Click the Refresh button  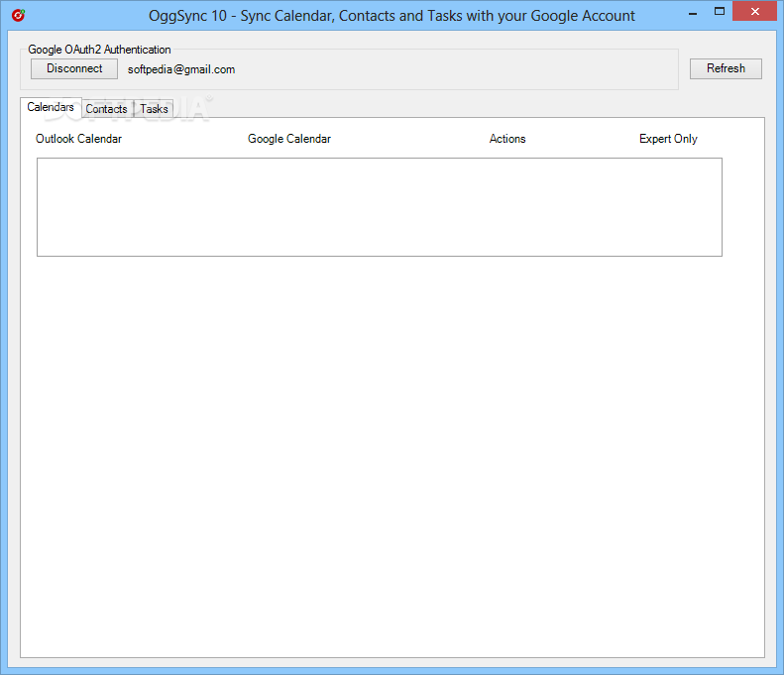(726, 68)
